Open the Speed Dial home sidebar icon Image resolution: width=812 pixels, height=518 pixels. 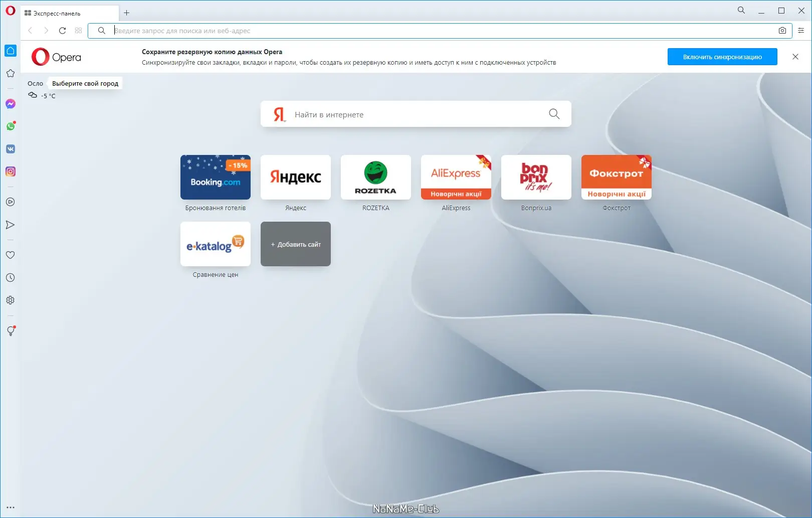[11, 51]
